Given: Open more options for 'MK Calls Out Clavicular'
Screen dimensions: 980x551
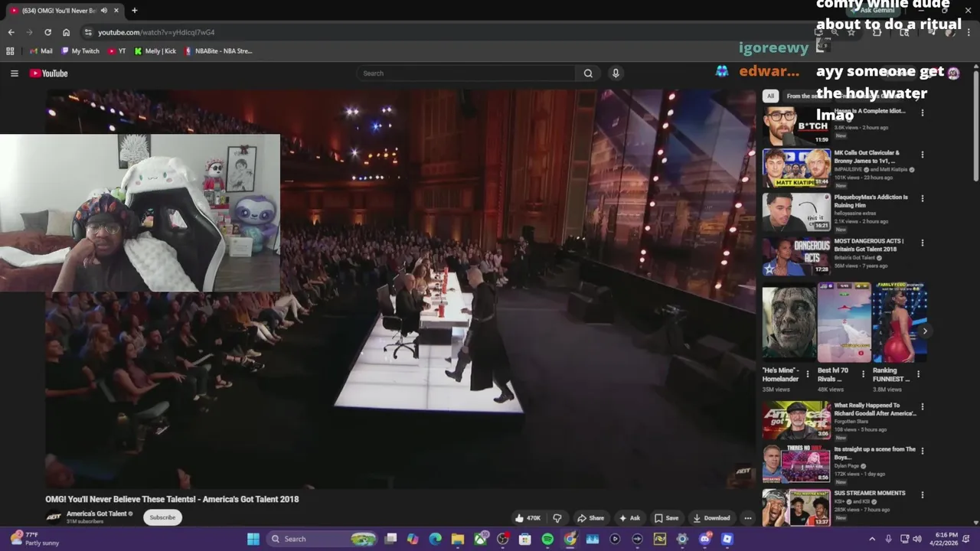Looking at the screenshot, I should pos(922,155).
